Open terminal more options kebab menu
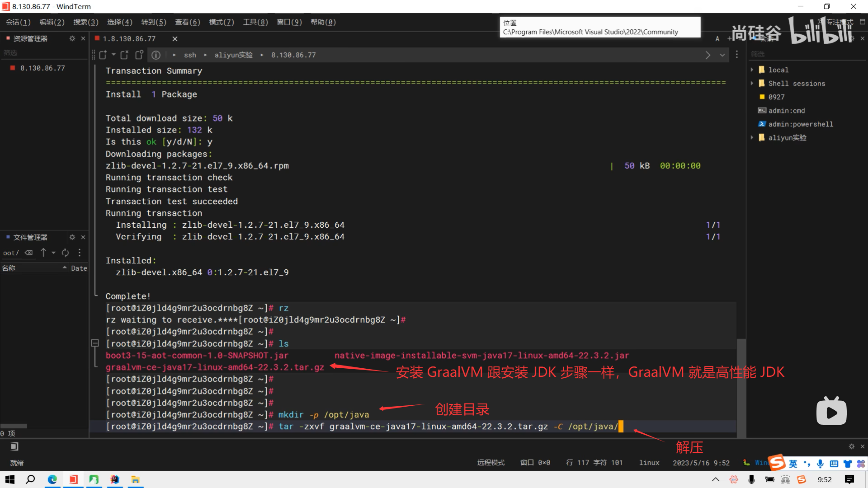The image size is (868, 488). tap(737, 55)
